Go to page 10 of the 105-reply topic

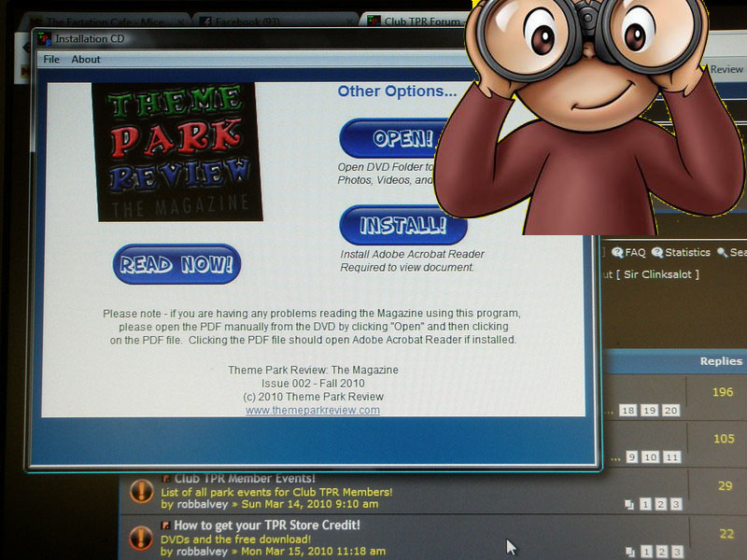tap(650, 457)
